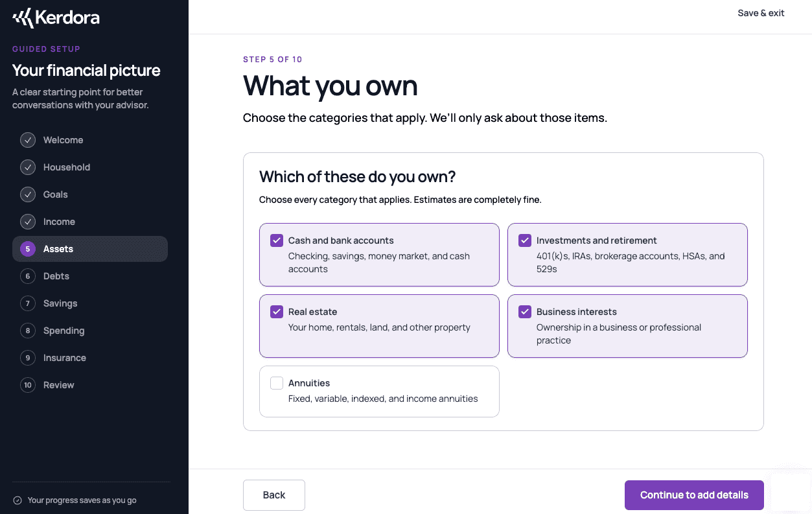Click the Goals step checkmark icon
This screenshot has width=812, height=514.
pos(27,194)
